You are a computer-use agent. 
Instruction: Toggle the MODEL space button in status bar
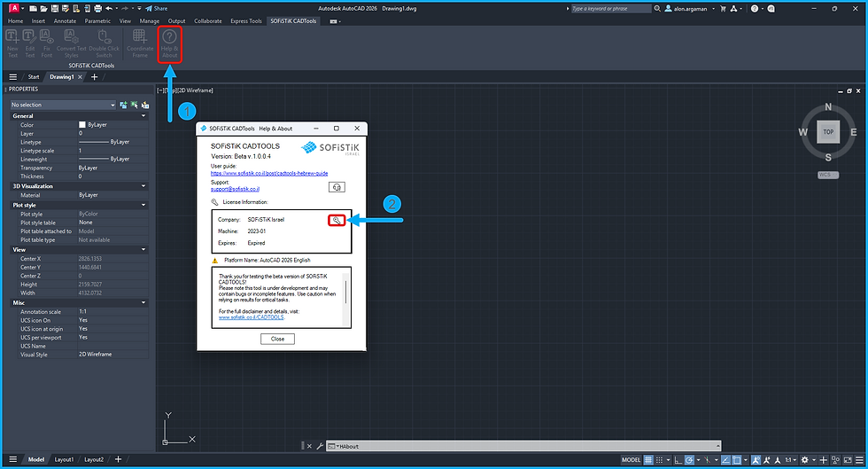point(631,460)
